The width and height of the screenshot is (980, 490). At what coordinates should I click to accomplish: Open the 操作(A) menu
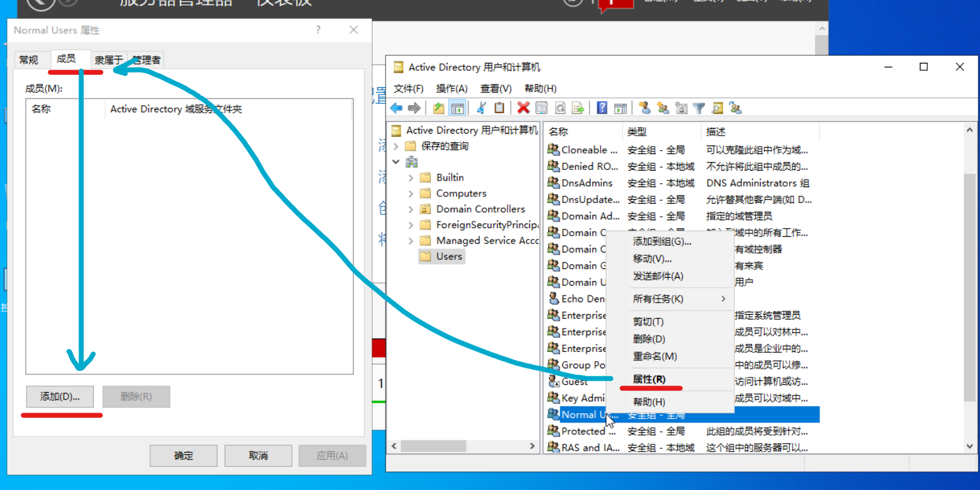click(x=451, y=89)
